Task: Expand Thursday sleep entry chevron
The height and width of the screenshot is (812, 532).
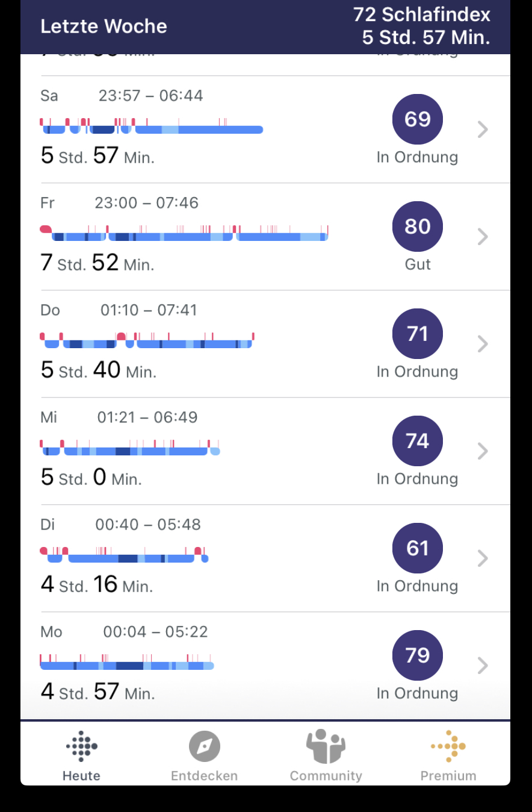Action: pos(483,344)
